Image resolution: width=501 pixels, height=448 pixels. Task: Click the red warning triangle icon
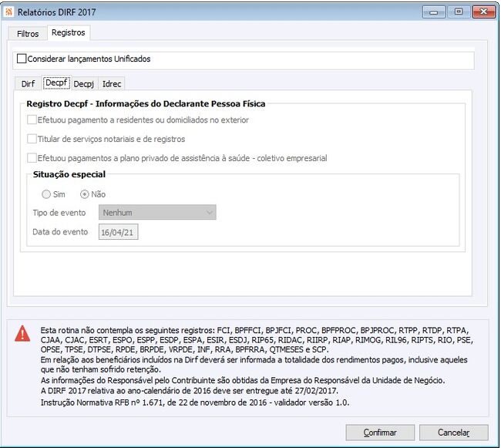pyautogui.click(x=22, y=334)
